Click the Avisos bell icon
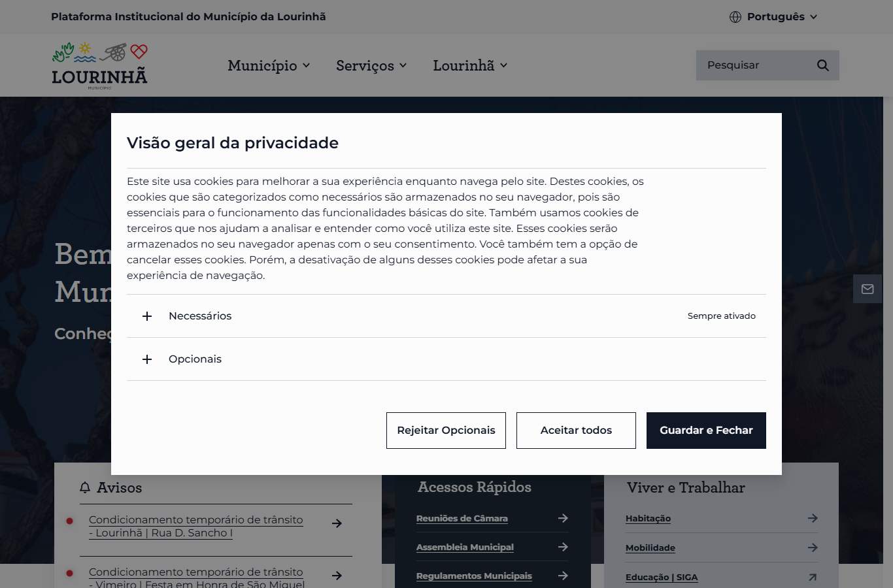893x588 pixels. [85, 487]
